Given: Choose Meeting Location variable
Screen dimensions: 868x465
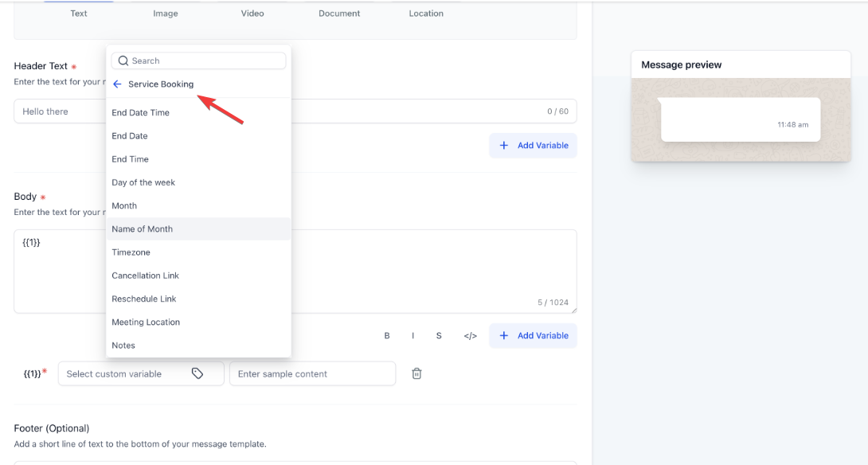Looking at the screenshot, I should point(146,322).
